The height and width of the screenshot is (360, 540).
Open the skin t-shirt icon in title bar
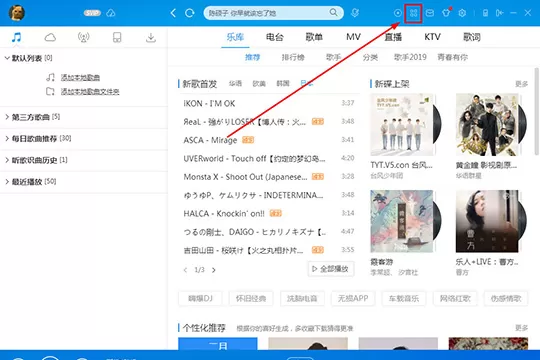pos(446,13)
